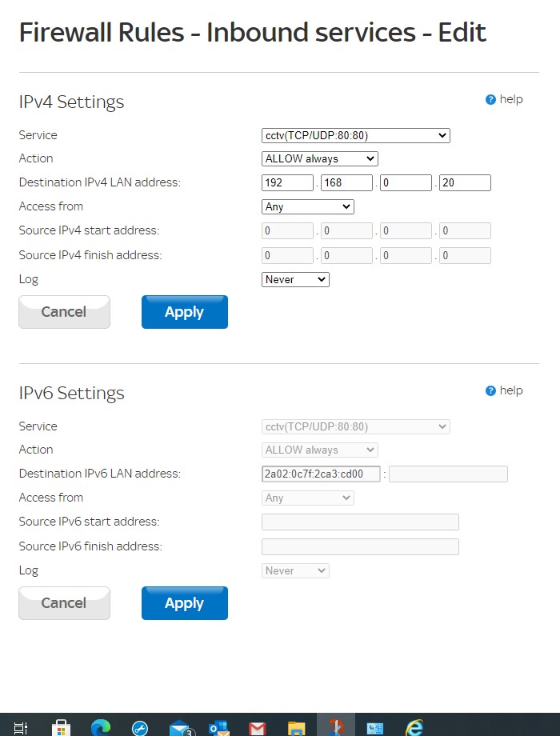Open Microsoft Edge from the taskbar
Screen dimensions: 560x736
tap(101, 727)
